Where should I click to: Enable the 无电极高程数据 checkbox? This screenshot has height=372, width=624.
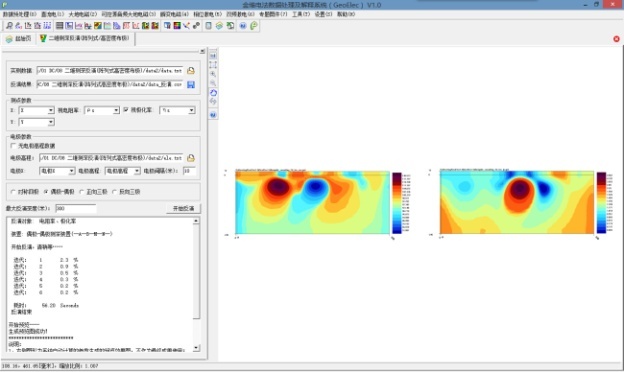click(14, 146)
